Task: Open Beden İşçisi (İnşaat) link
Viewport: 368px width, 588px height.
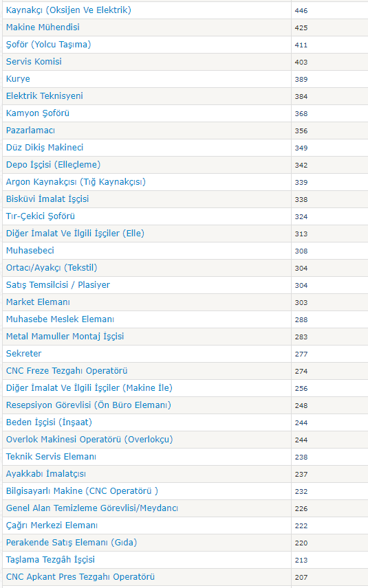Action: coord(49,422)
